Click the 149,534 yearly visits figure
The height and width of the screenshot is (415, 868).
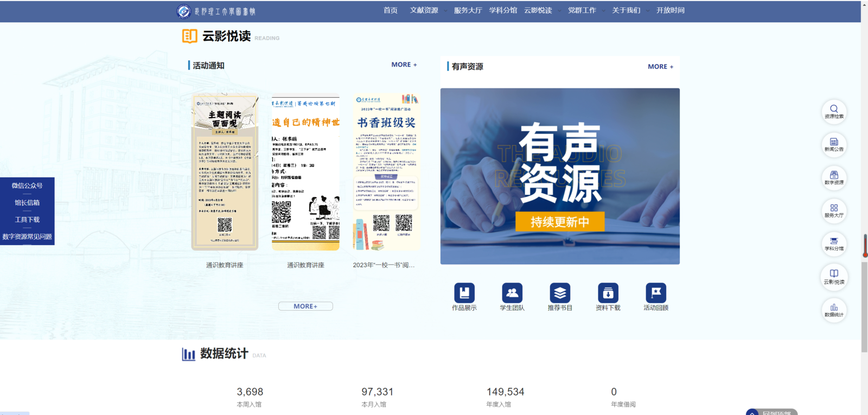pyautogui.click(x=506, y=392)
